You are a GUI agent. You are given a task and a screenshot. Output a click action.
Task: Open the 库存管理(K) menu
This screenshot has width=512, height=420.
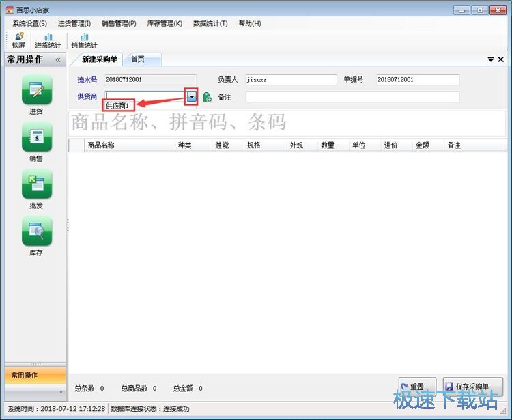point(165,23)
